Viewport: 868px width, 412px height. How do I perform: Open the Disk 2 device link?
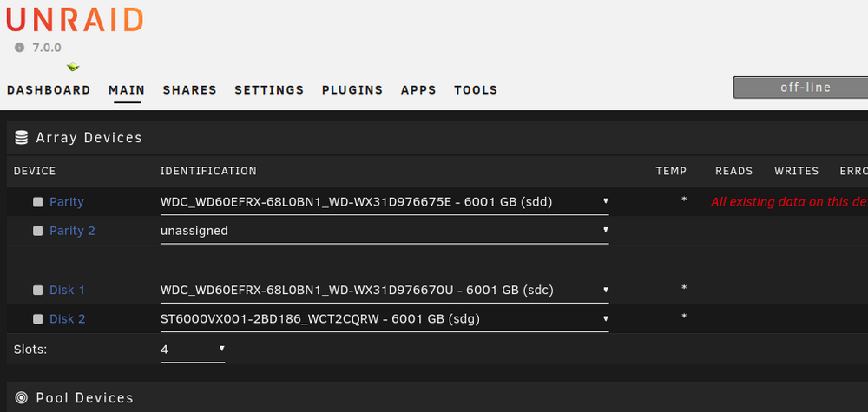point(68,318)
